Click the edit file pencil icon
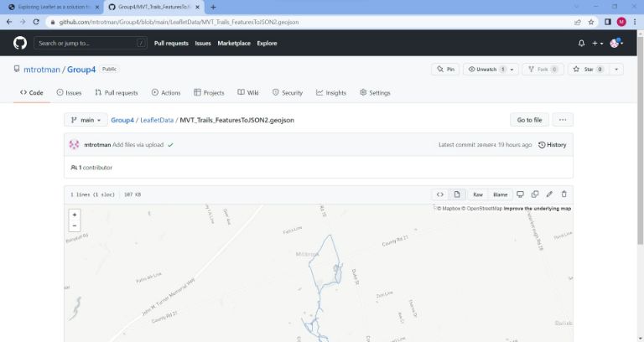The height and width of the screenshot is (342, 644). click(x=549, y=194)
